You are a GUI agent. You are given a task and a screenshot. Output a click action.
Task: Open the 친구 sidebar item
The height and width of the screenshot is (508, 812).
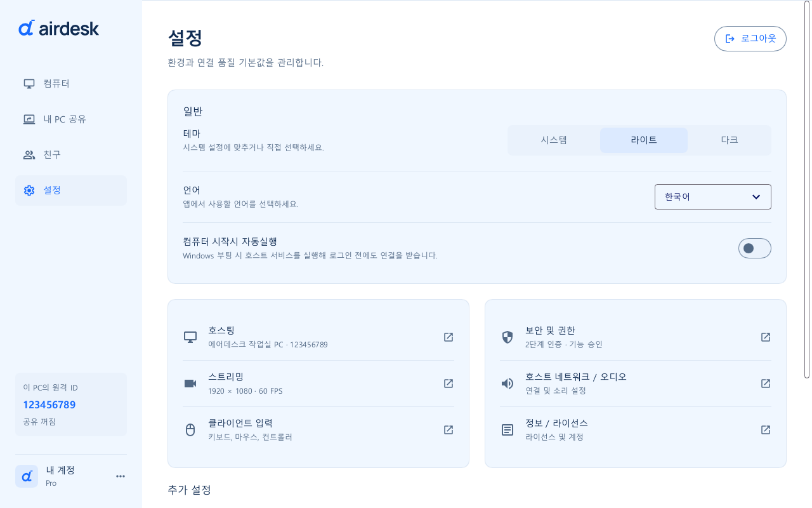click(71, 155)
